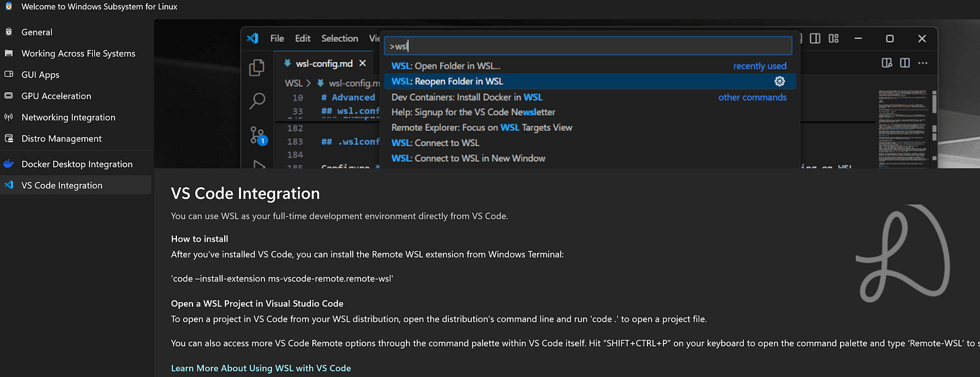980x377 pixels.
Task: Open the Selection menu in VS Code
Action: click(x=339, y=38)
